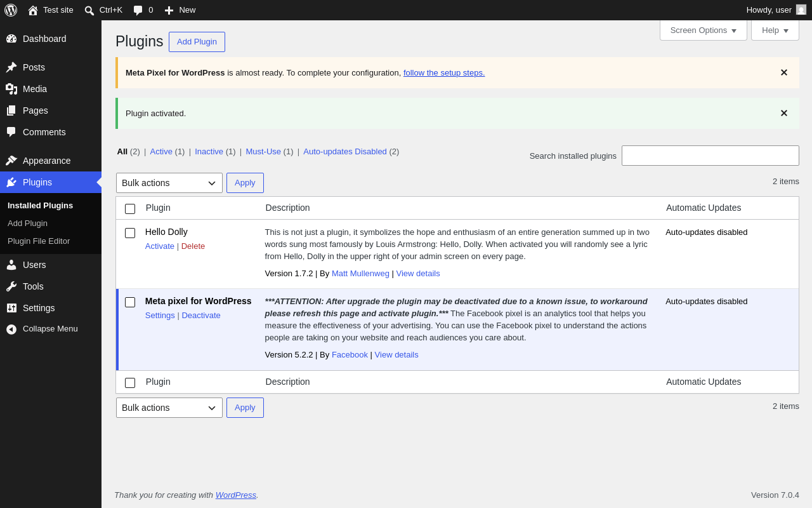Open the Howdy, user account menu

(x=776, y=10)
